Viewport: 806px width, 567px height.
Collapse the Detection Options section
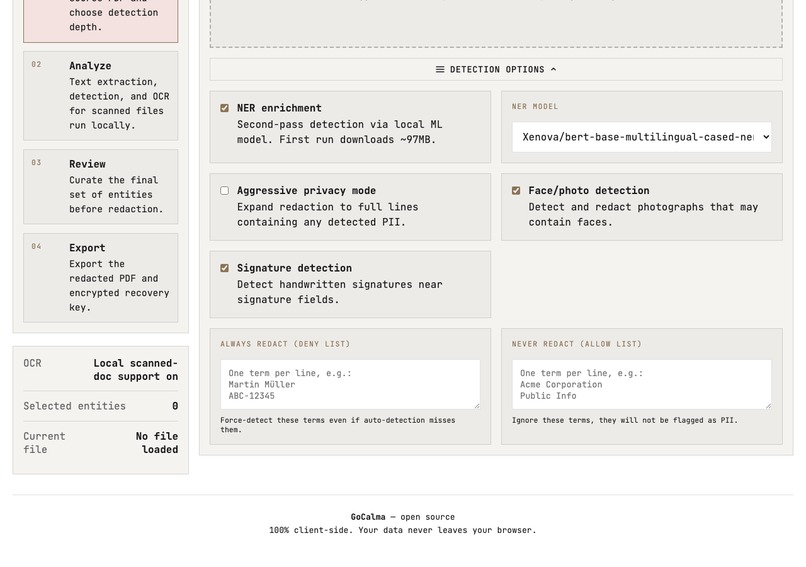click(496, 69)
